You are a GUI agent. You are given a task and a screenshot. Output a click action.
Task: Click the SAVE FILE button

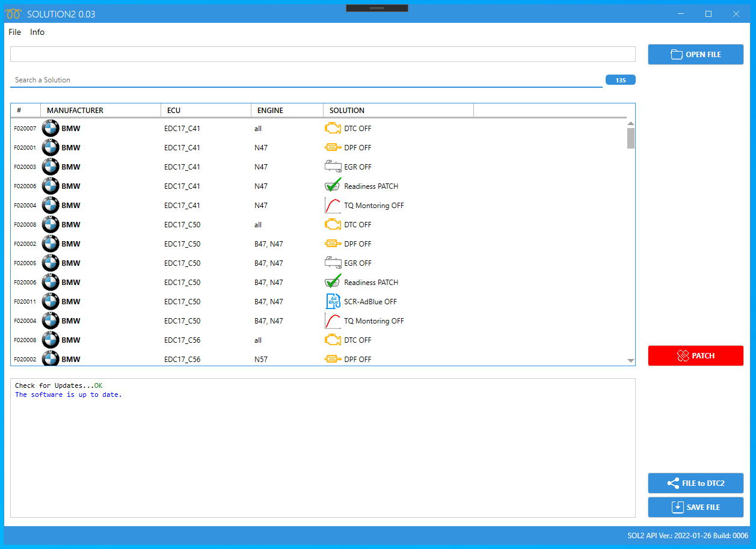point(695,507)
